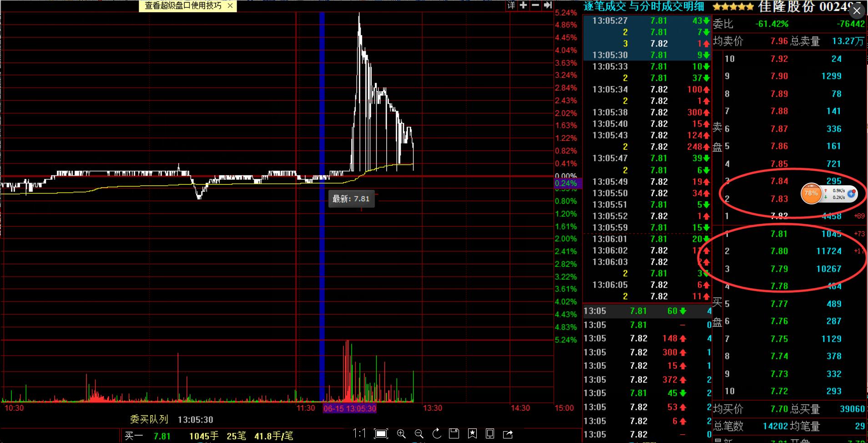
Task: Close the 查看超级盘口使用技巧 tip banner
Action: 230,5
